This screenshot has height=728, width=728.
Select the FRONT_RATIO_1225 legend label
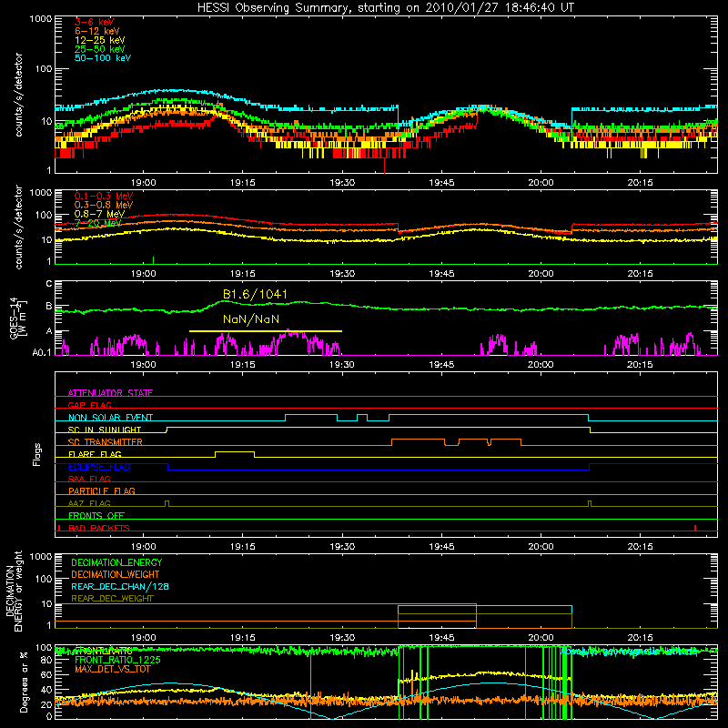pos(117,660)
